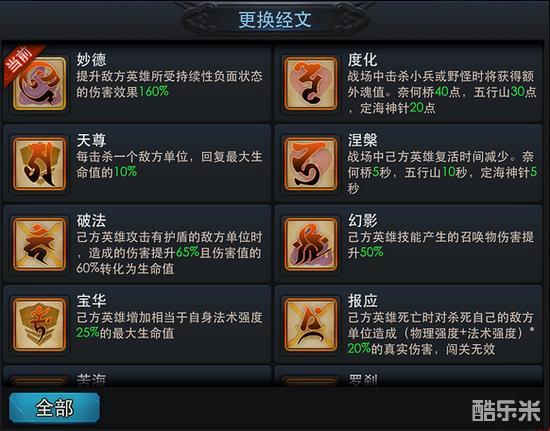Select the 涅槃 scripture icon

pos(311,164)
